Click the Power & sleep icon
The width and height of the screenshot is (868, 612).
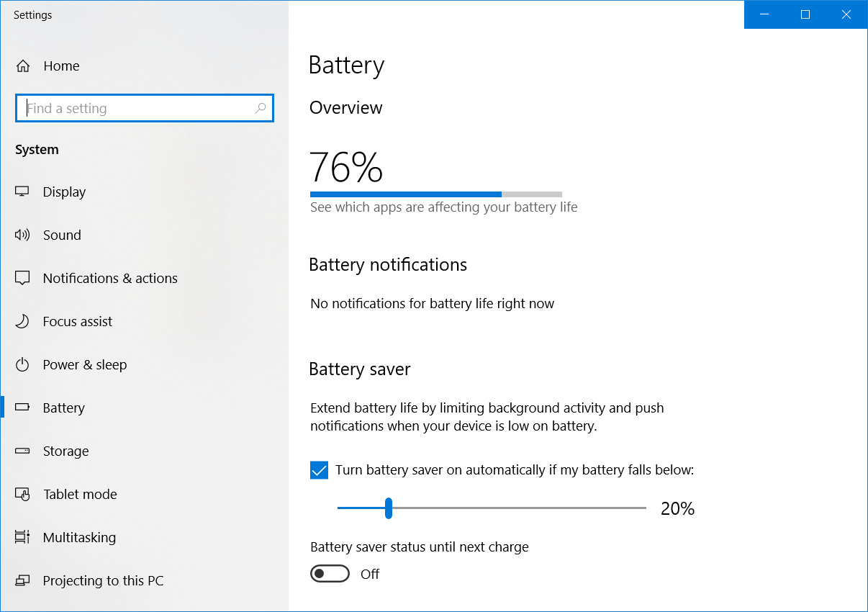click(x=22, y=365)
